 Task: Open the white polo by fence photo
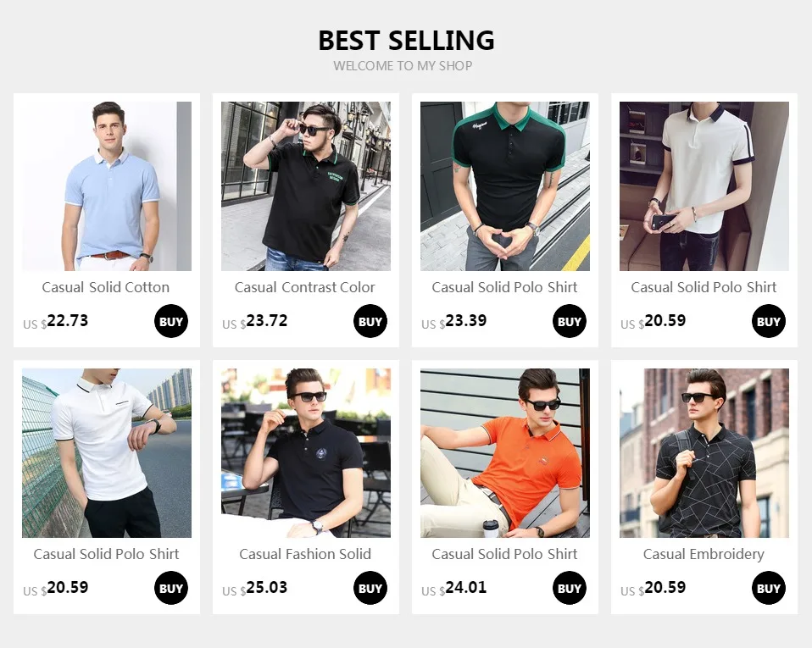(107, 453)
